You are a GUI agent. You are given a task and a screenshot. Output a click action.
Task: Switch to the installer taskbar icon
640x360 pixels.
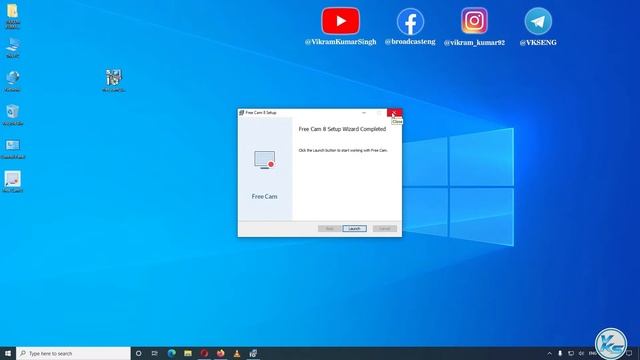point(253,353)
